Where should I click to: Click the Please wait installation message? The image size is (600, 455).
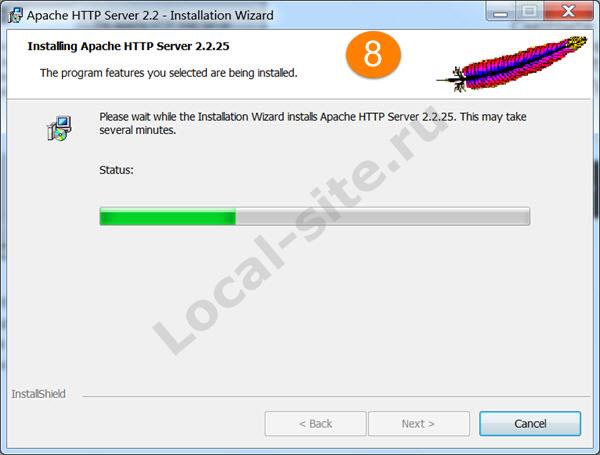[313, 123]
